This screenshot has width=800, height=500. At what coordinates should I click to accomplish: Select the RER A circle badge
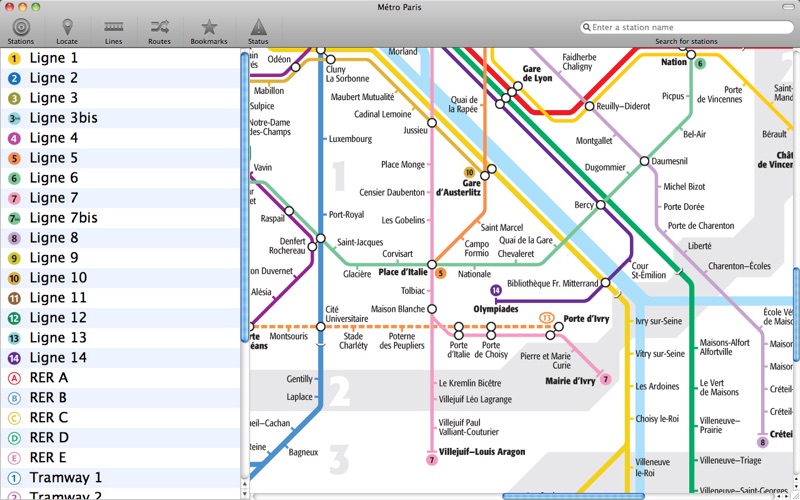(x=14, y=378)
